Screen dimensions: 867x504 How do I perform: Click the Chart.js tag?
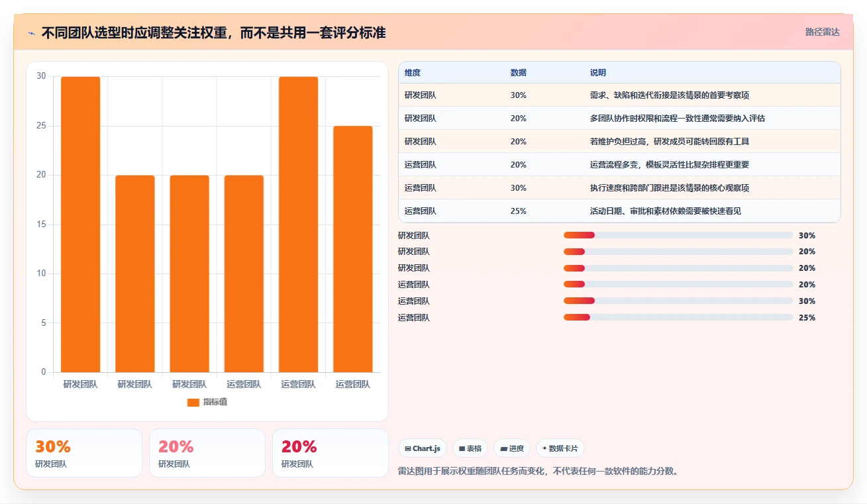423,448
